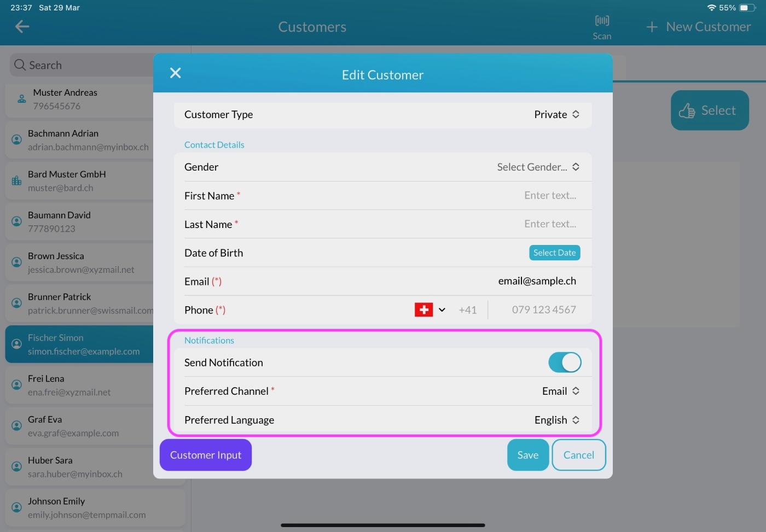Expand the Select Gender dropdown
Screen dimensions: 766x532
pos(538,167)
